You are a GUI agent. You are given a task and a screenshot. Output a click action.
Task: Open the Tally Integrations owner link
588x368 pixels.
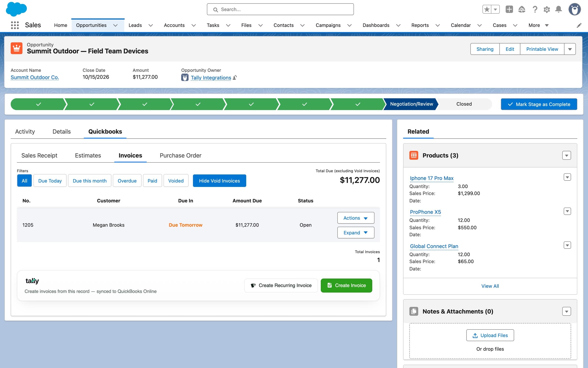click(x=211, y=78)
